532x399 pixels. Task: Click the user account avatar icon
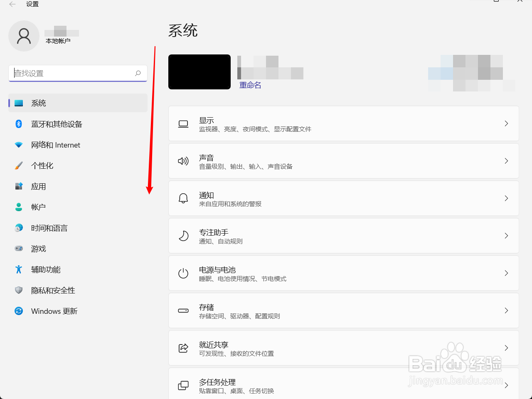pyautogui.click(x=24, y=36)
